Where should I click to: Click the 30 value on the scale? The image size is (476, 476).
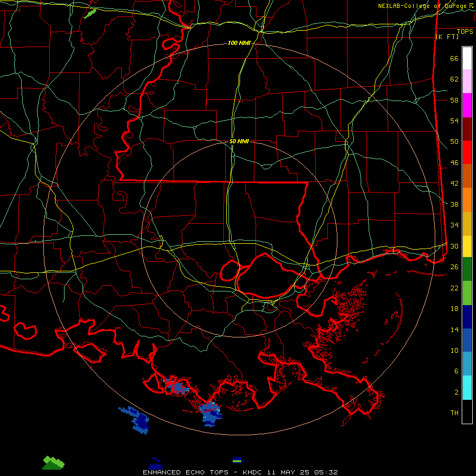(x=454, y=246)
